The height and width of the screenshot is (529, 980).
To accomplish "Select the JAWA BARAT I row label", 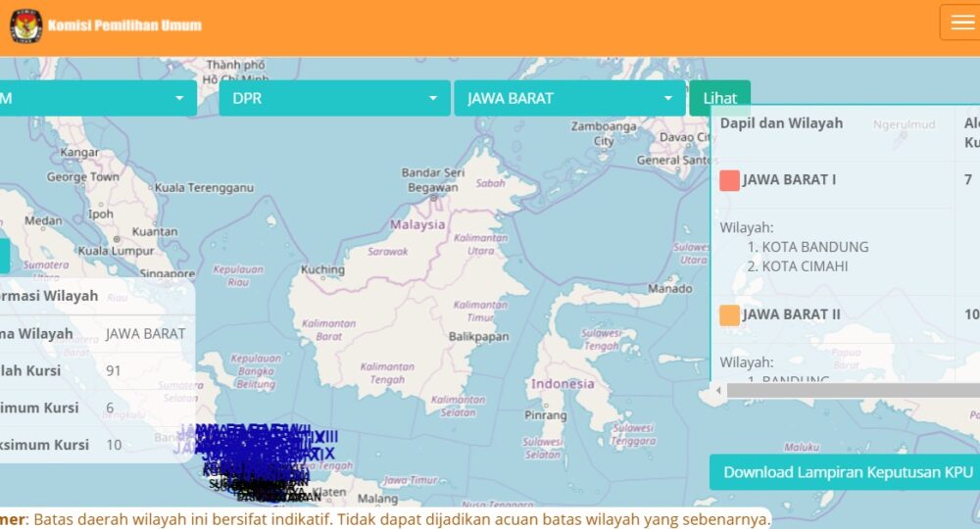I will point(789,180).
